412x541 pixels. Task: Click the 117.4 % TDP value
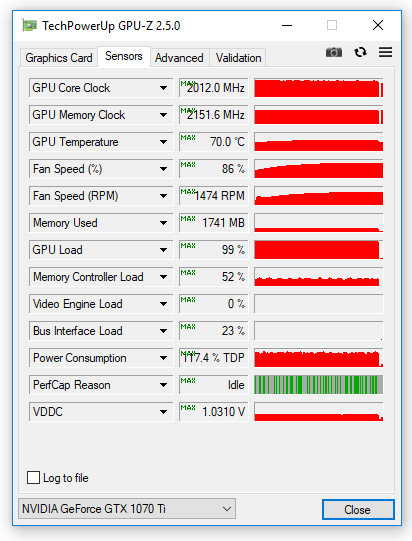coord(214,358)
